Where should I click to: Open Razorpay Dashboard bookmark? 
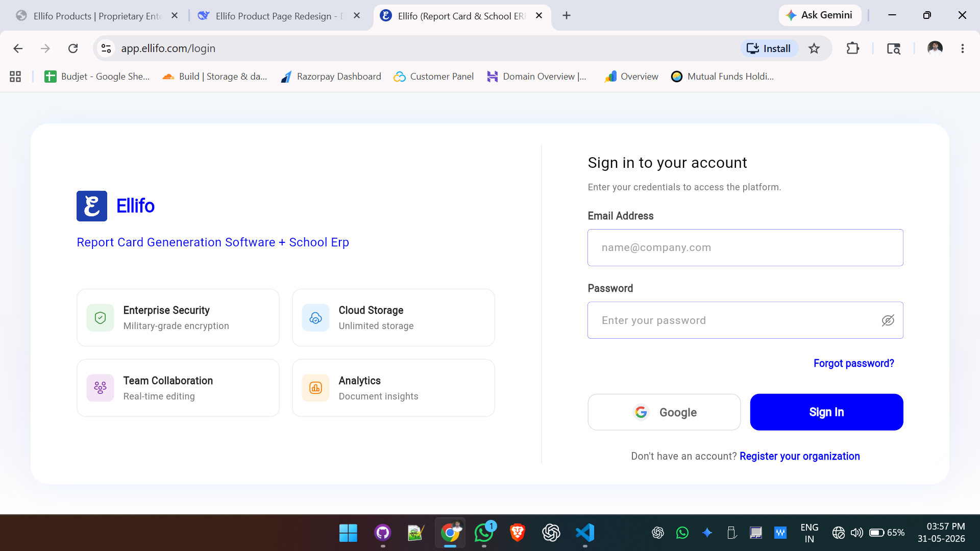pos(331,77)
